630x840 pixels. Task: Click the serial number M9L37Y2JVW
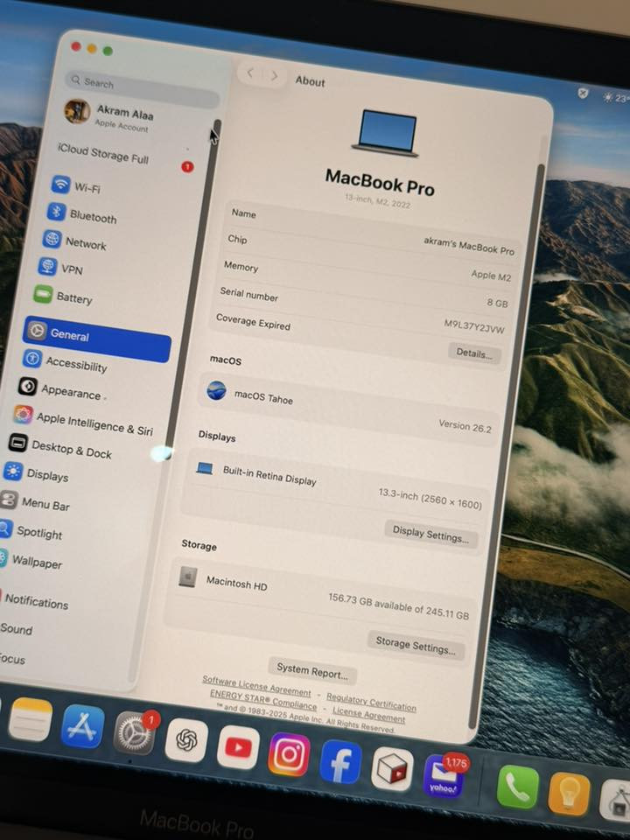pyautogui.click(x=474, y=326)
